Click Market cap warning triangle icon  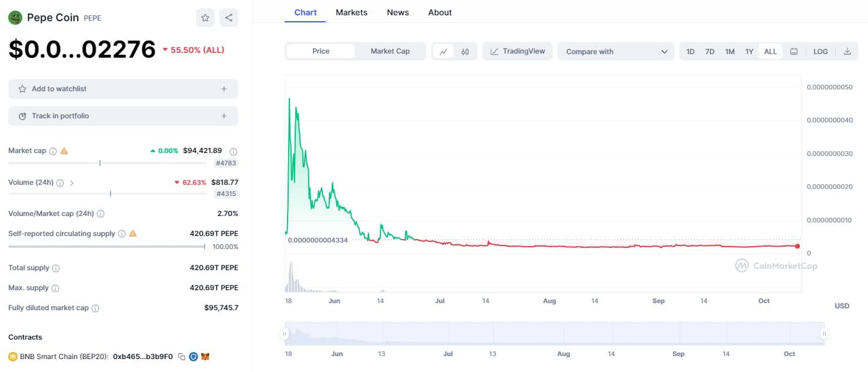(64, 151)
